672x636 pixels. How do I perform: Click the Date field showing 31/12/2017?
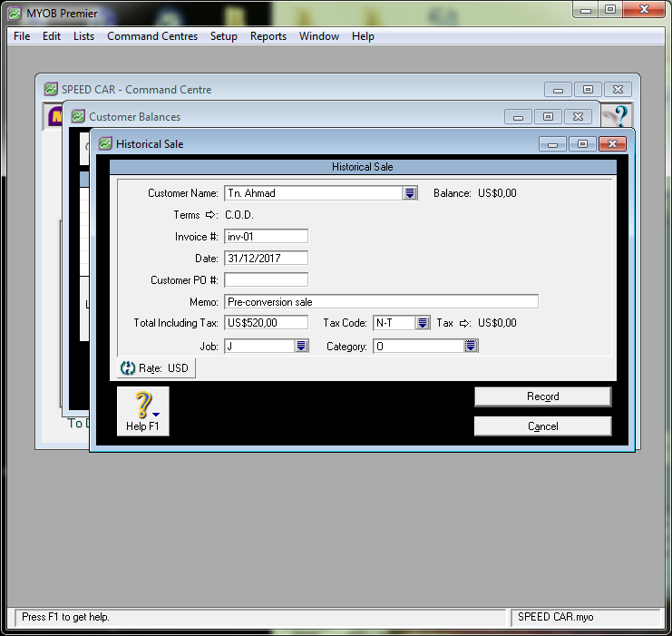click(266, 259)
